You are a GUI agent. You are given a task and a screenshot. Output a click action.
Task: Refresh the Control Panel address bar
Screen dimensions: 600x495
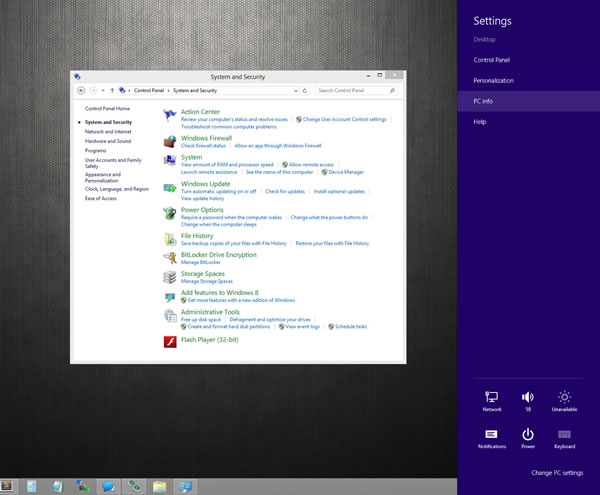click(x=305, y=91)
